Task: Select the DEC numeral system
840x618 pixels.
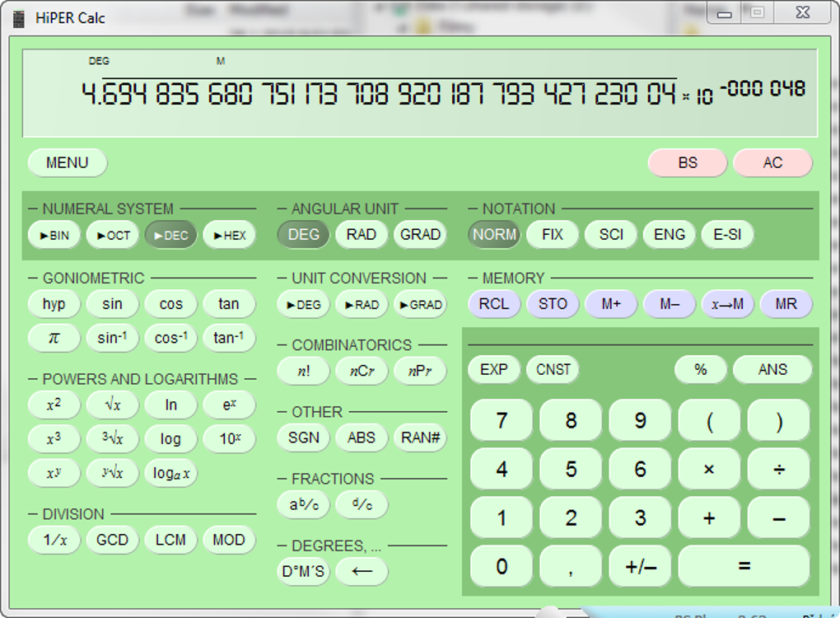Action: point(171,235)
